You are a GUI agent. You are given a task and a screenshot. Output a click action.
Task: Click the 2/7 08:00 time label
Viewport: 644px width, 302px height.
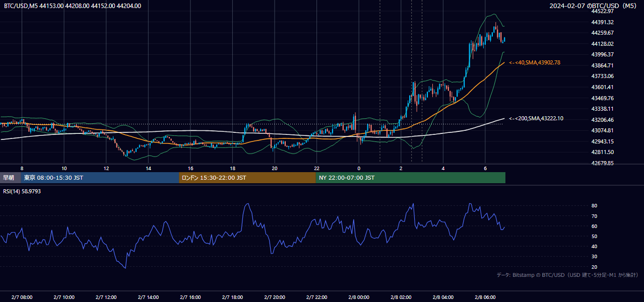click(x=22, y=297)
